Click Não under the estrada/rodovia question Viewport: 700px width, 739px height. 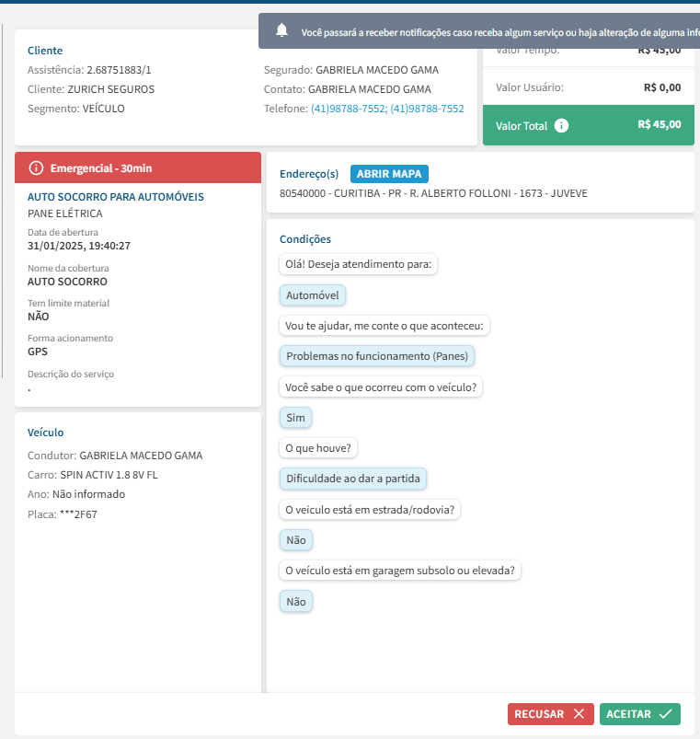pos(295,540)
